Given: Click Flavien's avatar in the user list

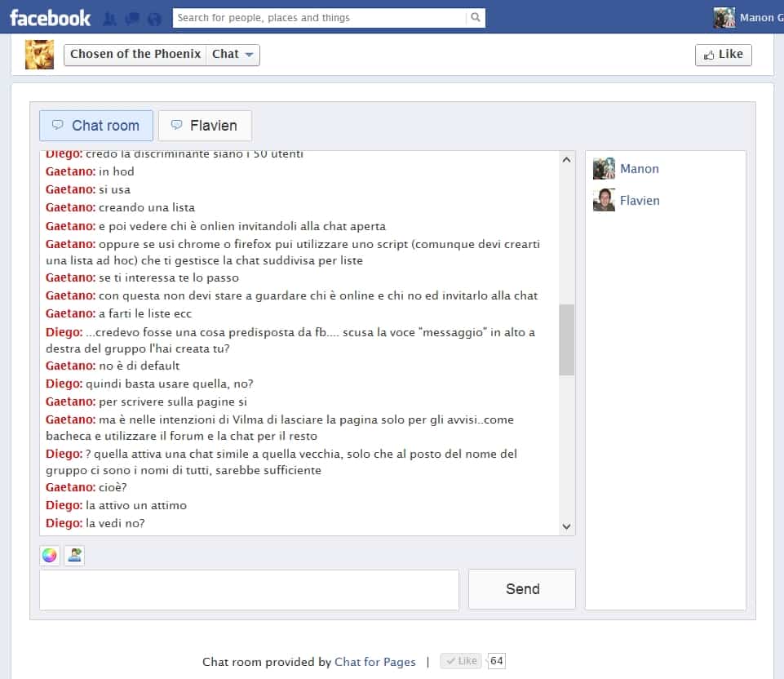Looking at the screenshot, I should click(604, 200).
